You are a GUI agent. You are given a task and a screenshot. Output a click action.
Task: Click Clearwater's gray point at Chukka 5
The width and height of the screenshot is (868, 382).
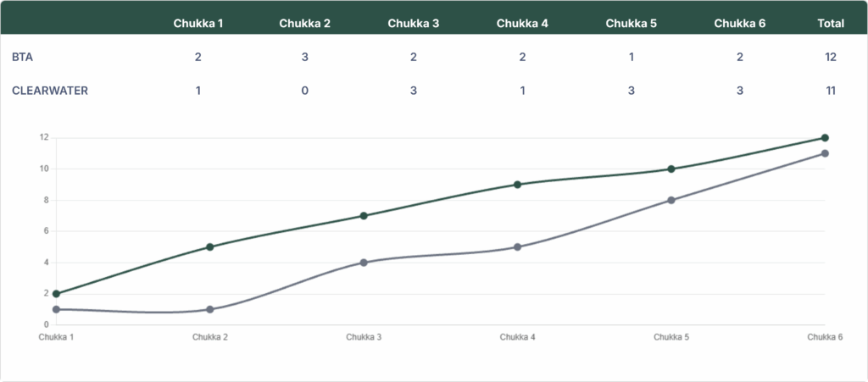click(670, 201)
